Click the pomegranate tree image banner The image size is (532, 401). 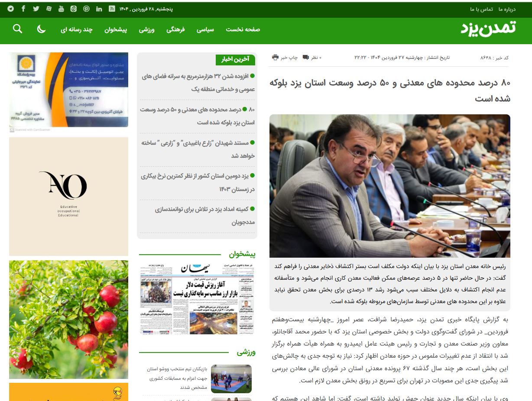point(68,320)
